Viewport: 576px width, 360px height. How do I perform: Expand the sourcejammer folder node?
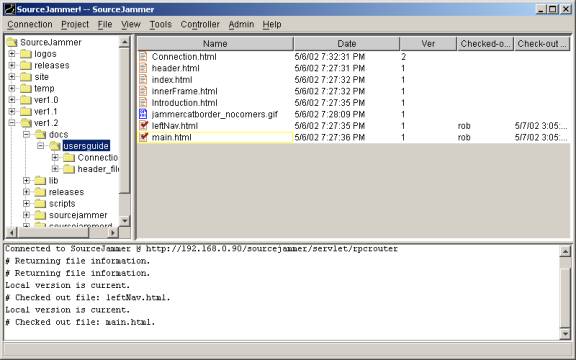point(26,215)
